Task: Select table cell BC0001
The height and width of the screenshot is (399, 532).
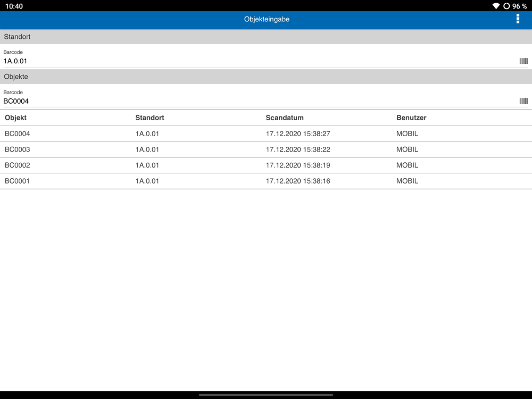Action: 17,181
